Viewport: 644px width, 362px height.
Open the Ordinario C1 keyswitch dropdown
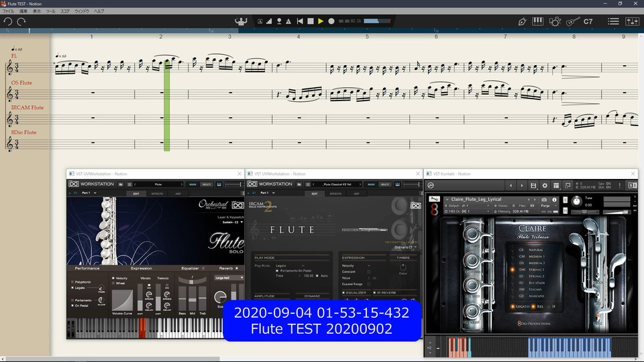405,247
